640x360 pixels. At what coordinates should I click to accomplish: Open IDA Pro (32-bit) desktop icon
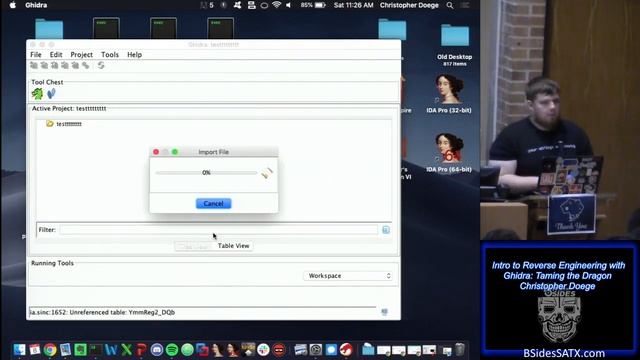point(449,94)
